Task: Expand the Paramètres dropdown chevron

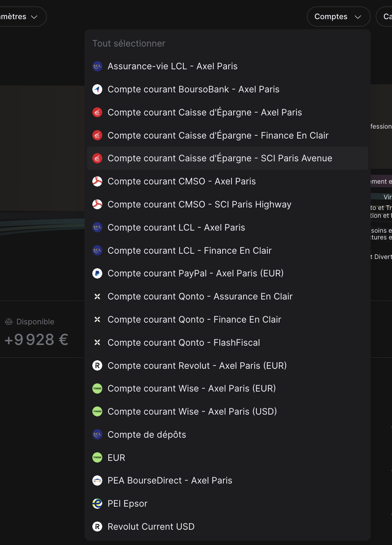Action: point(34,17)
